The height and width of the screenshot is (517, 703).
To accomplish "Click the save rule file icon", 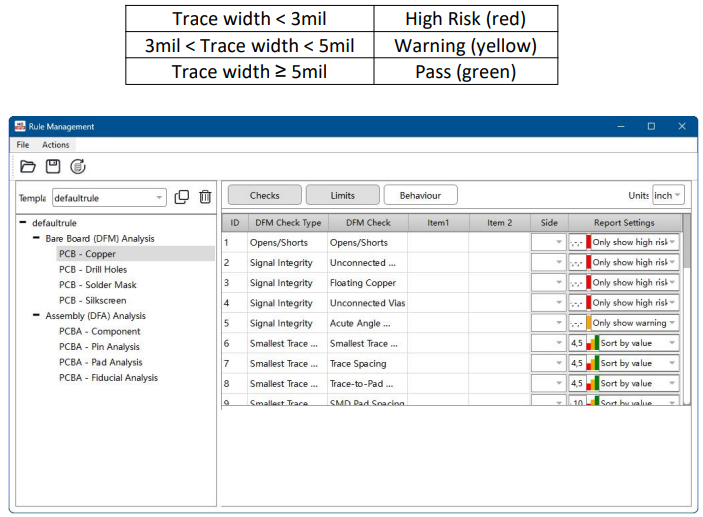I will [x=53, y=166].
